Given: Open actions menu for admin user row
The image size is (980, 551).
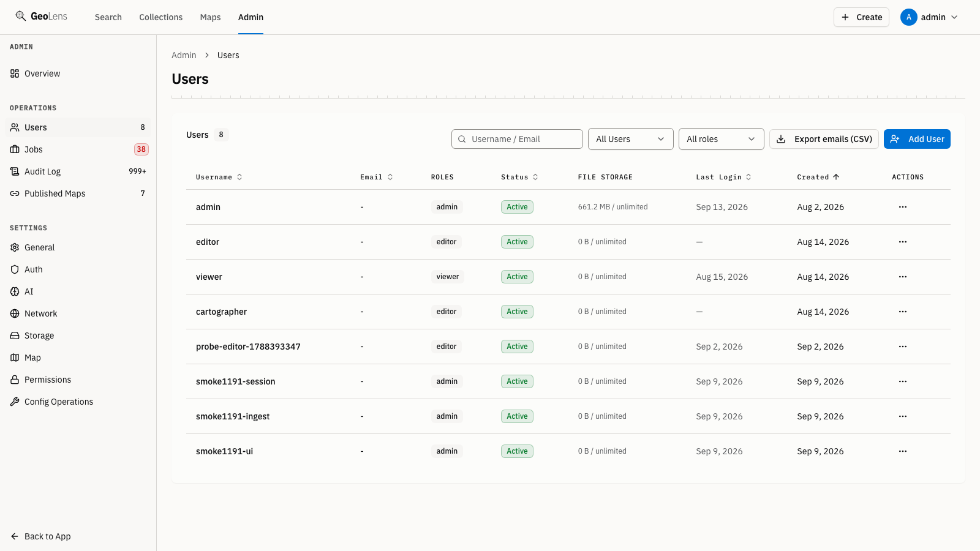Looking at the screenshot, I should [903, 207].
